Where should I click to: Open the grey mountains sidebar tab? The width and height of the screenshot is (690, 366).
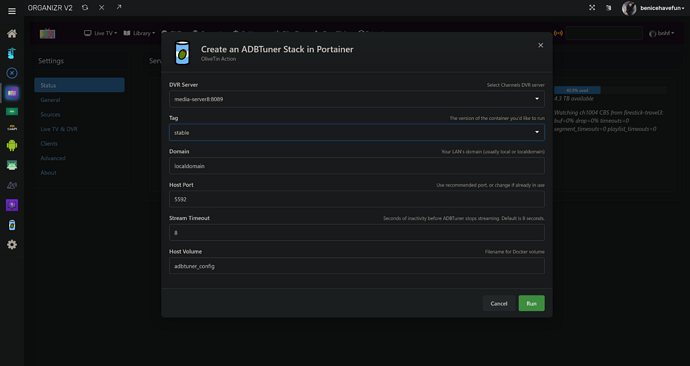pyautogui.click(x=12, y=185)
